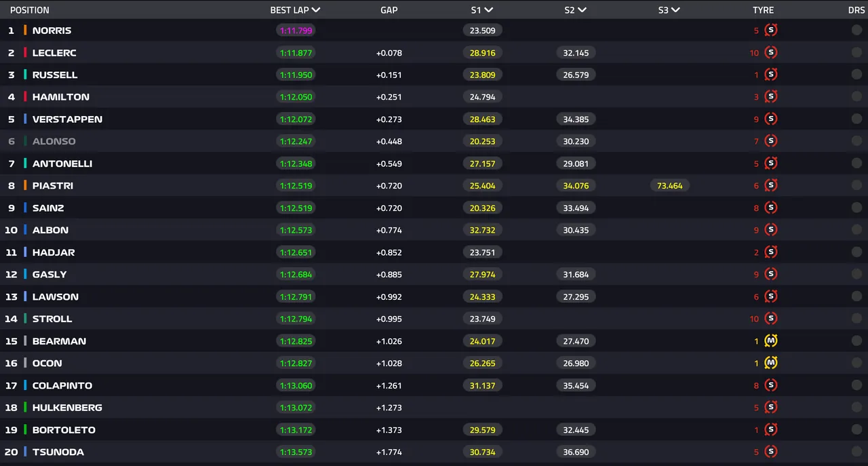Select Ocon's yellow medium tyre icon

(x=770, y=363)
